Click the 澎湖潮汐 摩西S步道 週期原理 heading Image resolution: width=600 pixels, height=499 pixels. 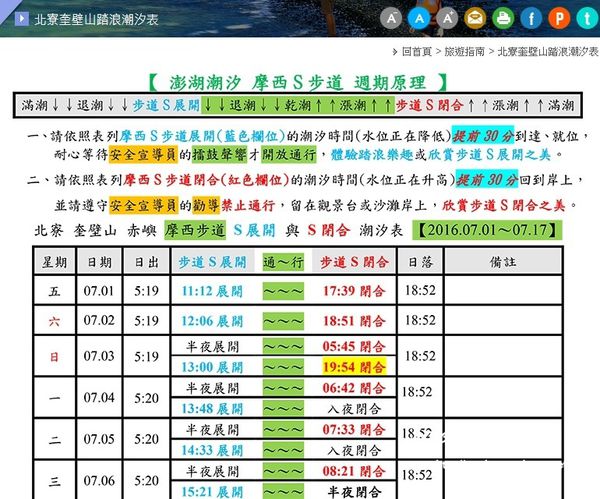[295, 82]
